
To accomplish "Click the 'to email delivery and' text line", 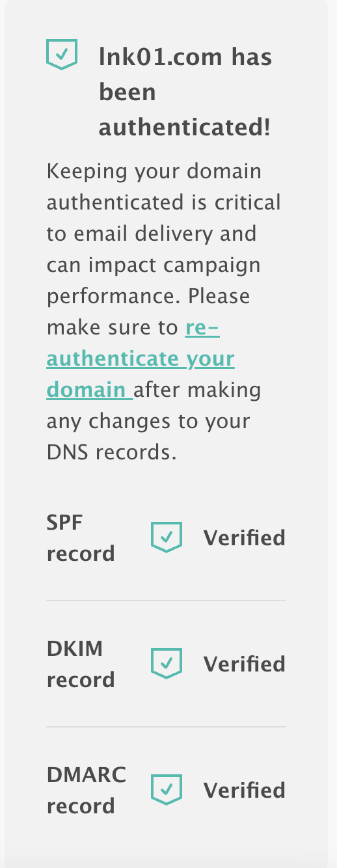I will coord(152,234).
